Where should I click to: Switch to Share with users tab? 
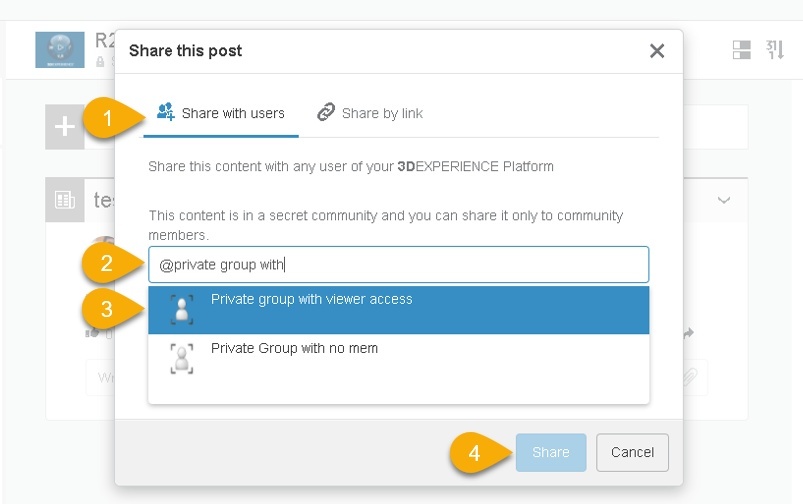coord(221,113)
